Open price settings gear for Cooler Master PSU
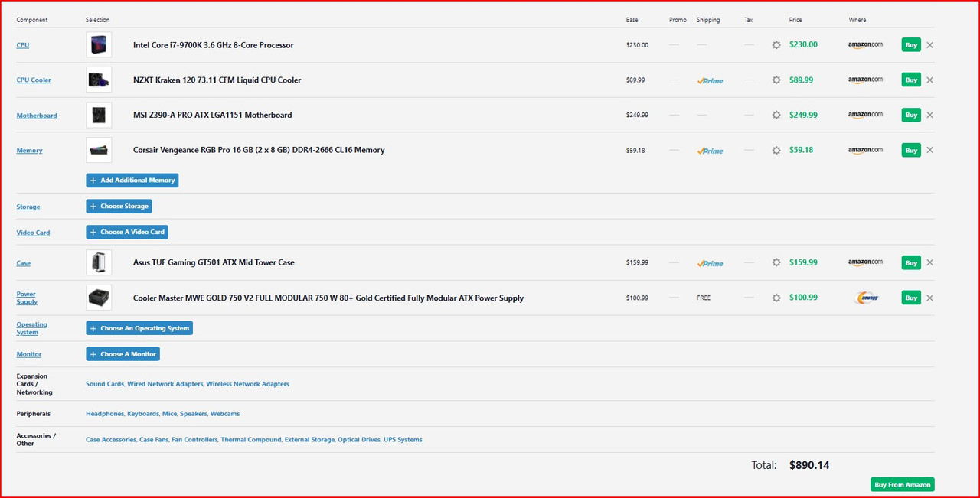The height and width of the screenshot is (498, 980). point(776,298)
